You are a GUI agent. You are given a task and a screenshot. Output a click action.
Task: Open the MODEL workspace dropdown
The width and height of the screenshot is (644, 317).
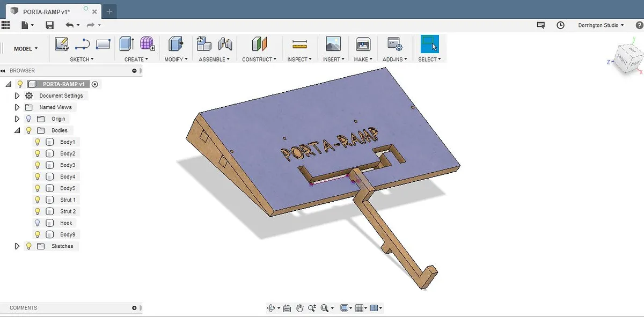pyautogui.click(x=26, y=49)
